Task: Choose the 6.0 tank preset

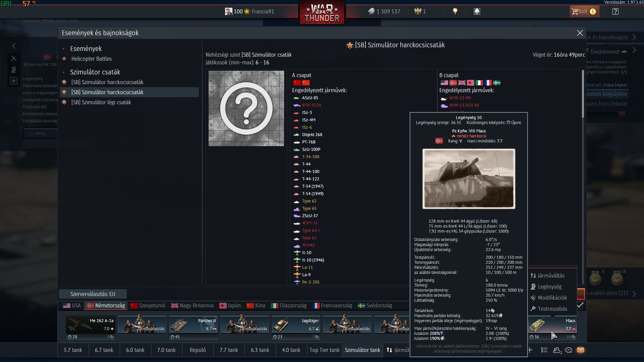Action: click(x=135, y=350)
